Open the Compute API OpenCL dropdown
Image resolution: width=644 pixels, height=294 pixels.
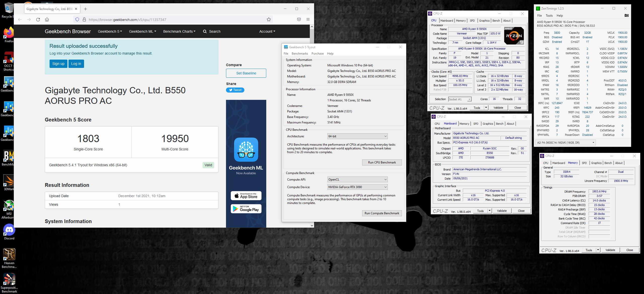357,180
